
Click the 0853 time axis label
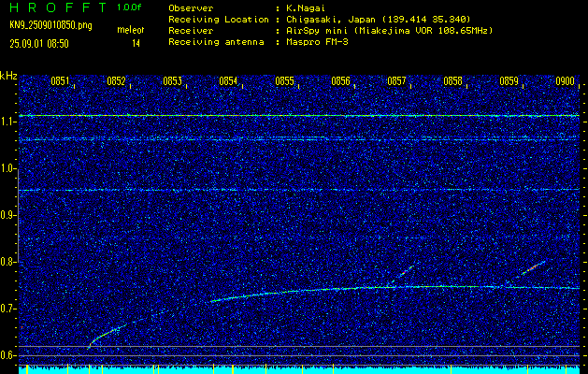173,81
